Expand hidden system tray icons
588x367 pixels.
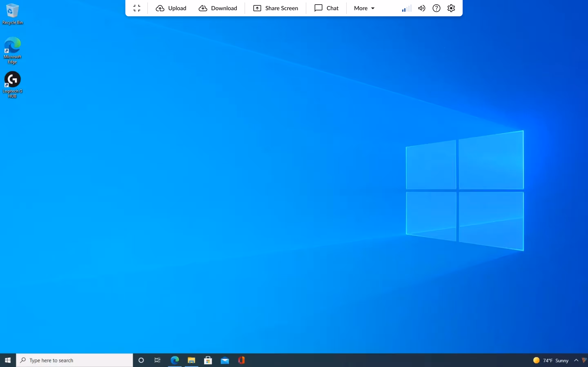(x=576, y=360)
